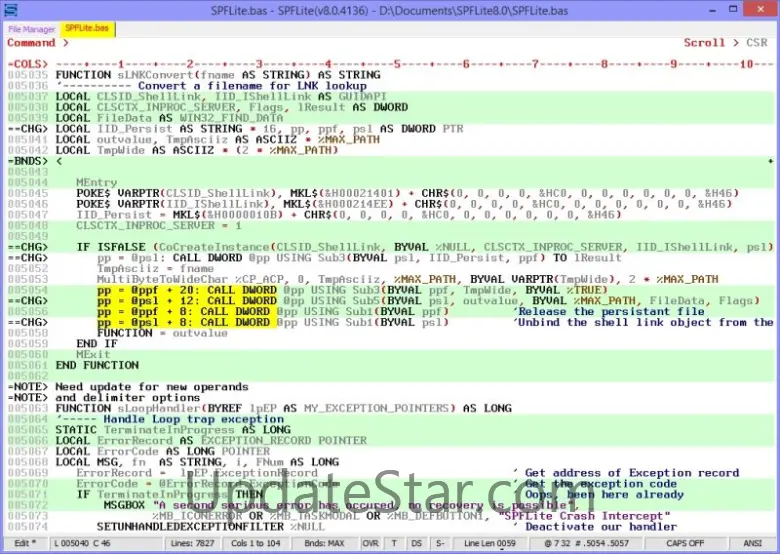Toggle the S- status bar indicator
This screenshot has width=780, height=554.
pos(440,543)
